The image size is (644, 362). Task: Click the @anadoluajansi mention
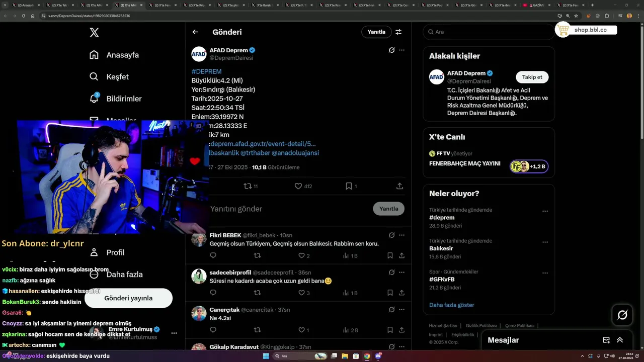click(295, 153)
